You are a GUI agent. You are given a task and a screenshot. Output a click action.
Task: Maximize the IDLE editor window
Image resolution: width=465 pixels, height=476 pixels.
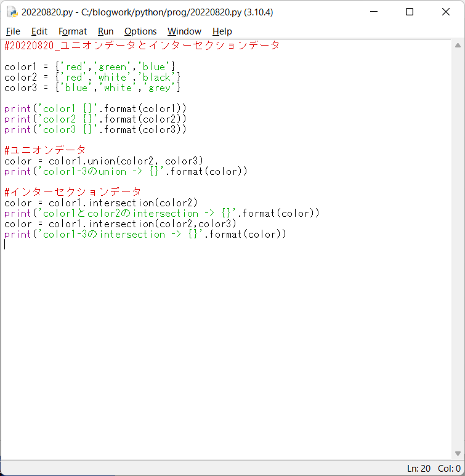tap(410, 12)
